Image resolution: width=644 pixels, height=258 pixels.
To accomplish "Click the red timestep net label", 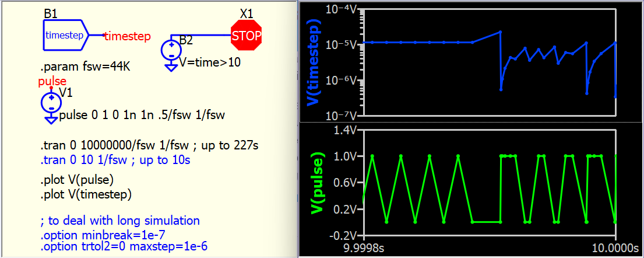I will 127,36.
